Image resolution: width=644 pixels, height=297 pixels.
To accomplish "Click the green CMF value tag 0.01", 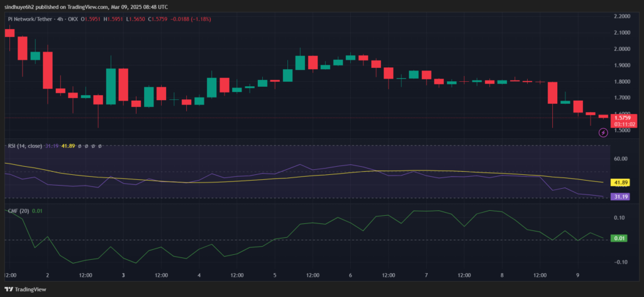I will pyautogui.click(x=620, y=239).
